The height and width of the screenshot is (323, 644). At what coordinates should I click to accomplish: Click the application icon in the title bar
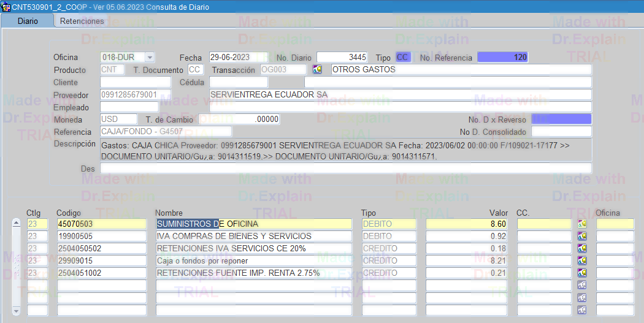pos(6,7)
